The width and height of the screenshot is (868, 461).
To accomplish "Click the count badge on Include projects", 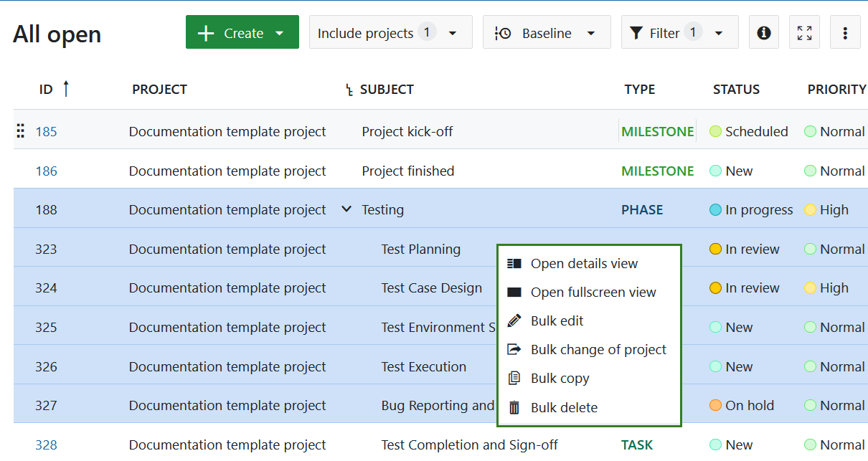I will point(427,32).
